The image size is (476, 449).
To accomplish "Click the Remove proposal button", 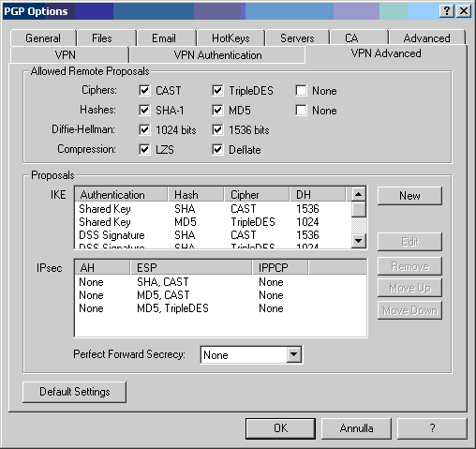I will coord(409,266).
